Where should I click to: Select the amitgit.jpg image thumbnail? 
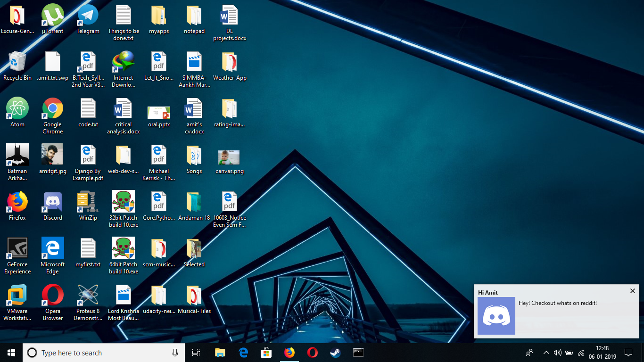[53, 159]
